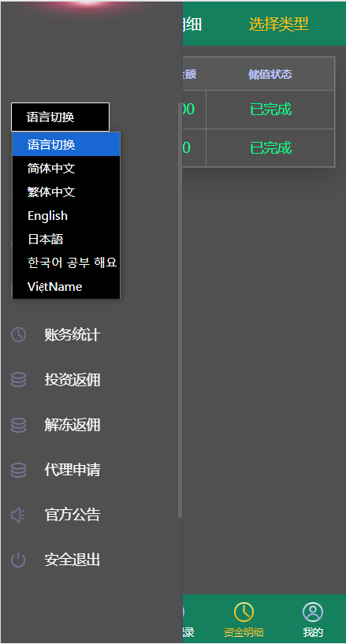The width and height of the screenshot is (346, 644).
Task: Open the 我的 profile icon in the bottom bar
Action: point(313,612)
